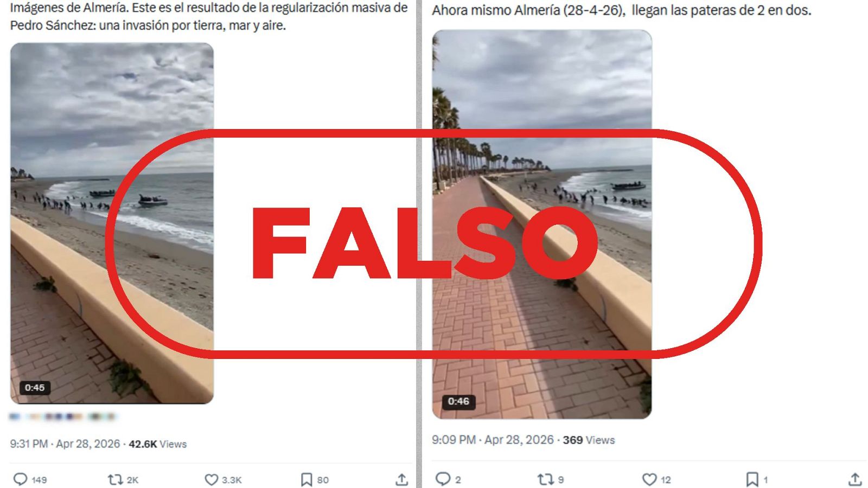Click reply icon on right tweet

(443, 479)
